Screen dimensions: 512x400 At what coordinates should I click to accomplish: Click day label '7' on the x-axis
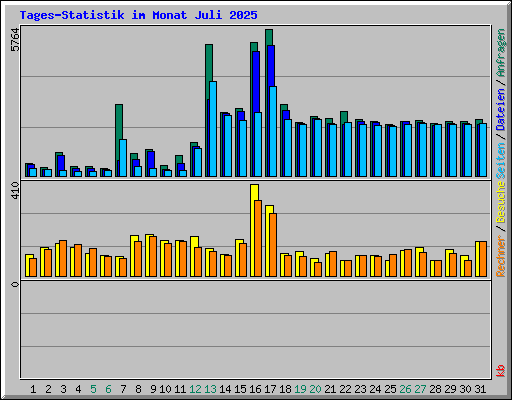point(123,389)
